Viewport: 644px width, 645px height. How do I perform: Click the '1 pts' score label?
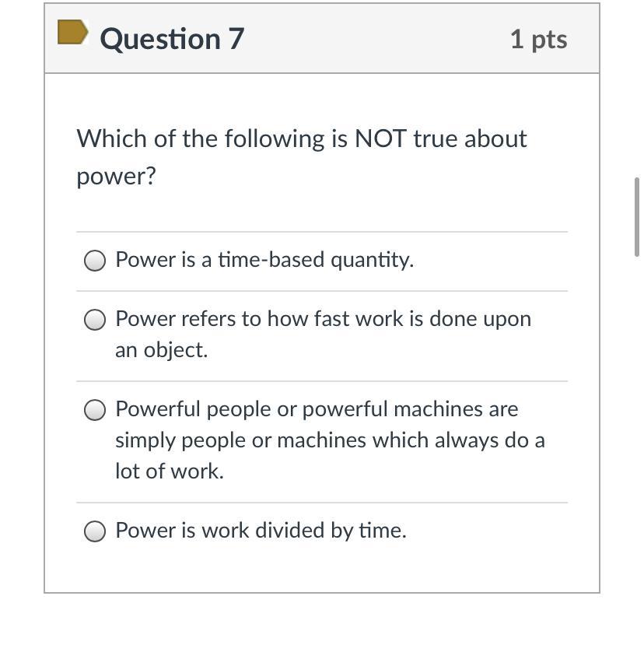pyautogui.click(x=538, y=39)
